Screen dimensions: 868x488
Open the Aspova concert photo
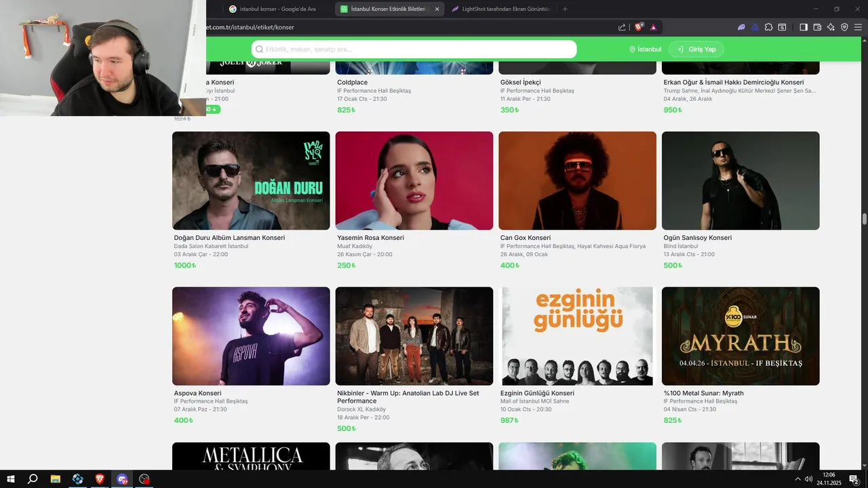point(251,336)
